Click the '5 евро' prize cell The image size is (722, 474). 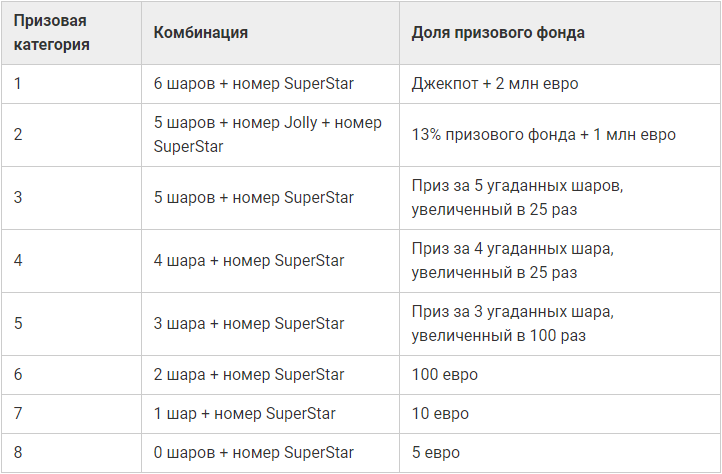pos(436,452)
